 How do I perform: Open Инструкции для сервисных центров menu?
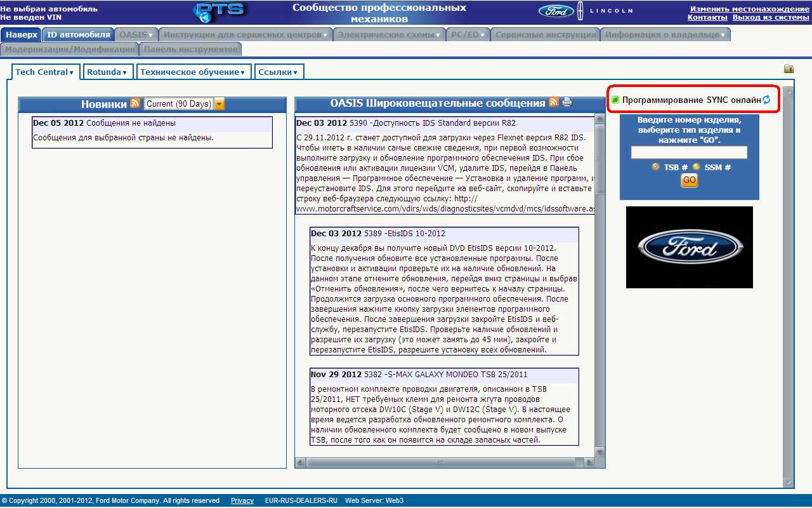point(245,35)
